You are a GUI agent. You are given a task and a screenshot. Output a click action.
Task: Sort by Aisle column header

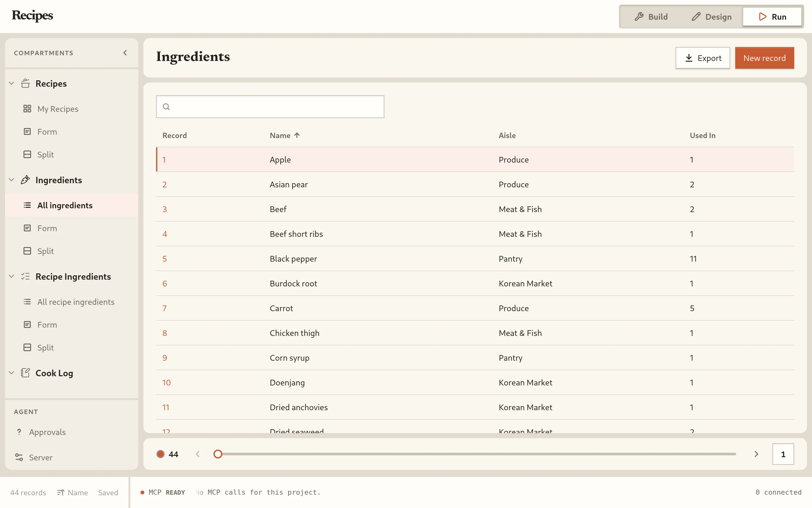(x=507, y=135)
